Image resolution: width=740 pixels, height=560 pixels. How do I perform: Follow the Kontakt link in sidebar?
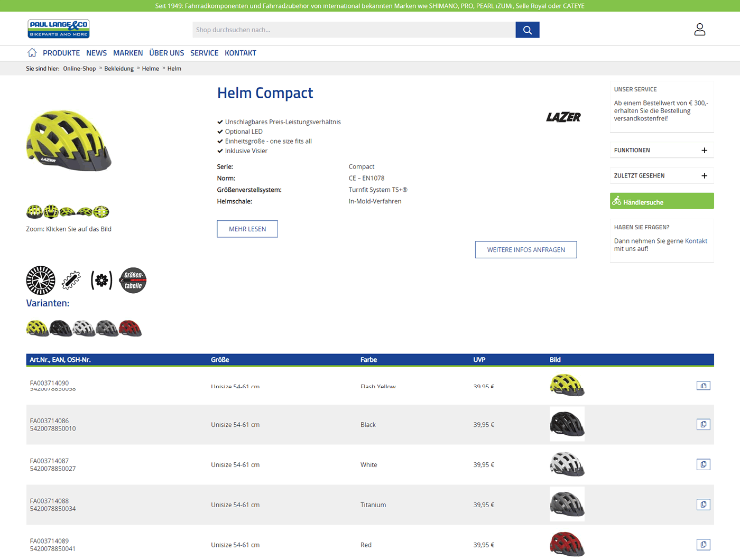pyautogui.click(x=696, y=241)
